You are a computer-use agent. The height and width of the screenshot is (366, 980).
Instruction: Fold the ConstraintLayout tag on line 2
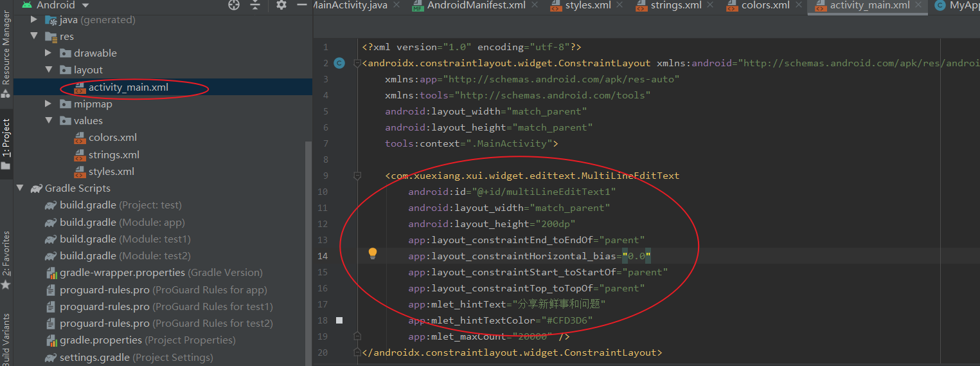[358, 63]
